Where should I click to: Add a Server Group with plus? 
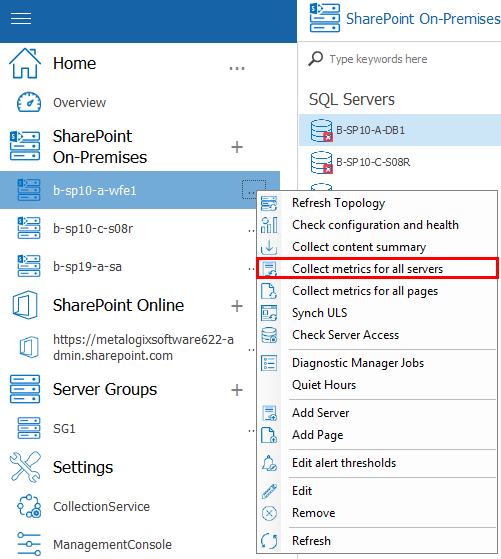pyautogui.click(x=237, y=390)
